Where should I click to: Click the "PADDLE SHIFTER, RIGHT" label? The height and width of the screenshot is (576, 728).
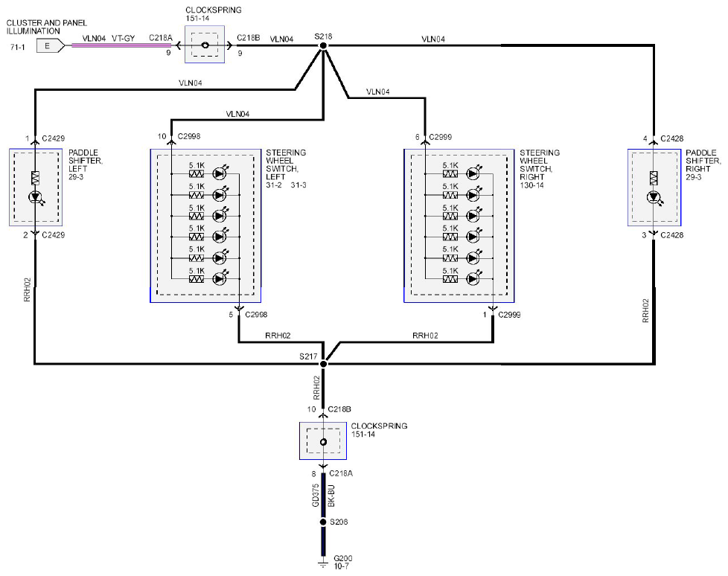[703, 161]
